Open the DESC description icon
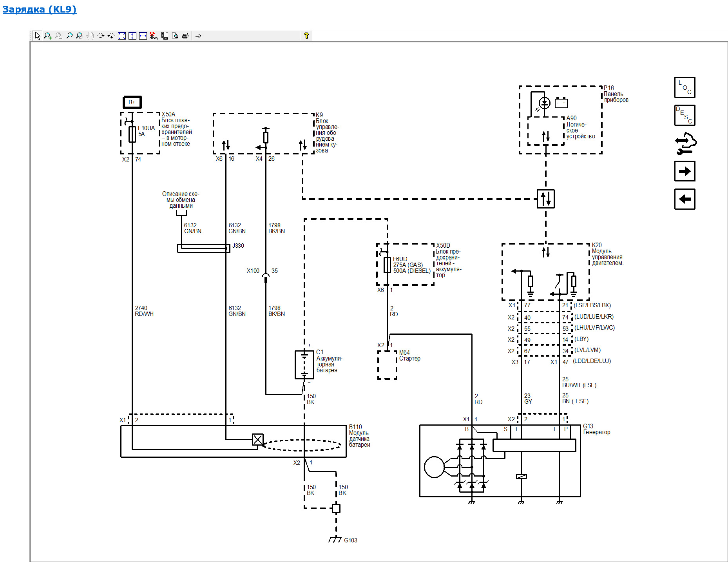The width and height of the screenshot is (728, 562). [x=685, y=115]
